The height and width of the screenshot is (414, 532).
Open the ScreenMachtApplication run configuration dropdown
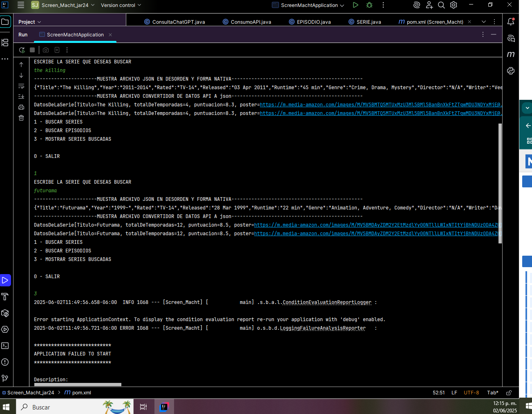pos(308,5)
